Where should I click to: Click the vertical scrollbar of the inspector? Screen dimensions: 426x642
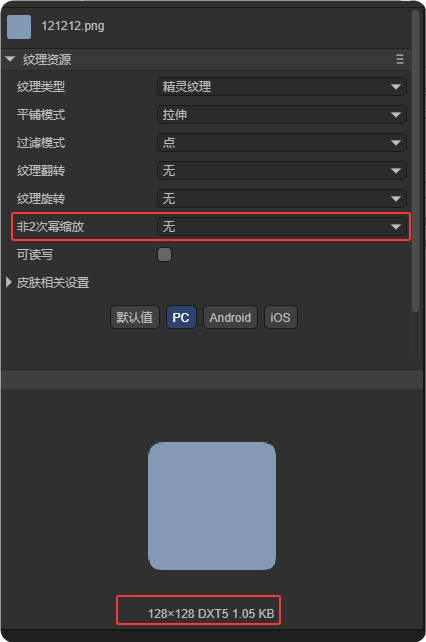(x=415, y=162)
